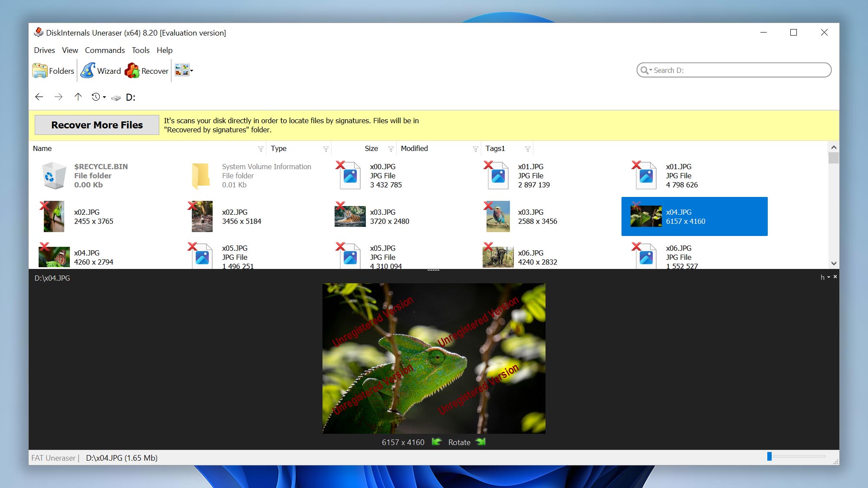Viewport: 868px width, 488px height.
Task: Launch the recovery Wizard
Action: click(x=88, y=71)
